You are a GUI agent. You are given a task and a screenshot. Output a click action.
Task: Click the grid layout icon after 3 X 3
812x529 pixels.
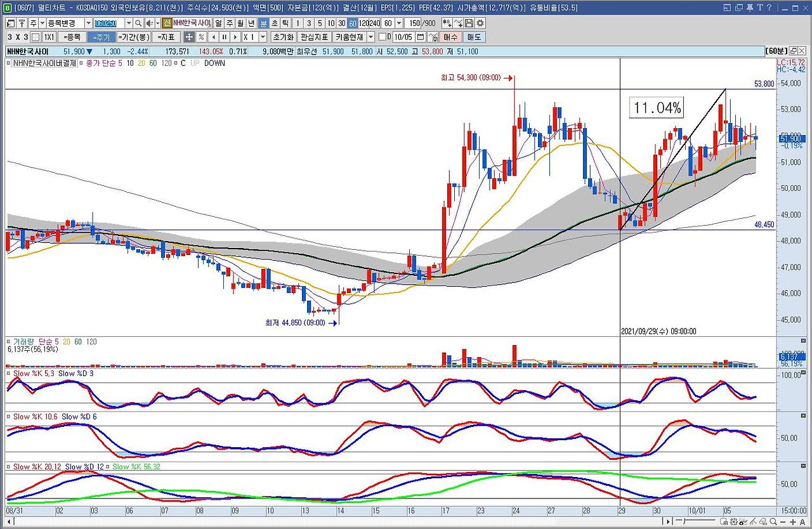coord(36,37)
